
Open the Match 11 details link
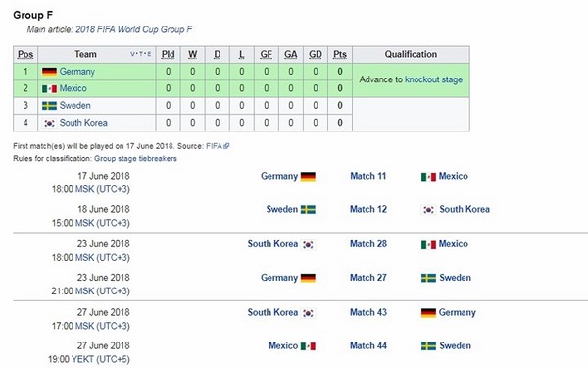point(367,176)
